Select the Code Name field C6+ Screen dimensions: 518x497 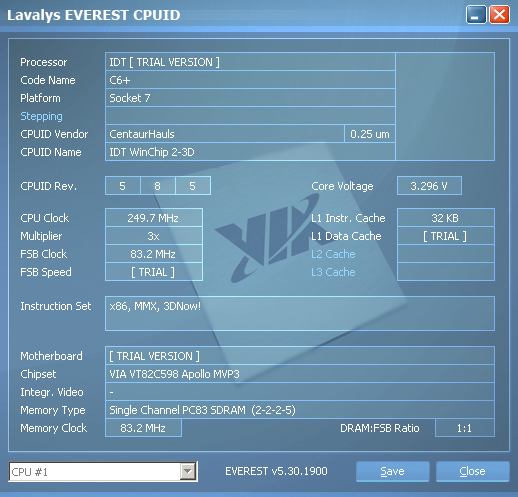(250, 80)
